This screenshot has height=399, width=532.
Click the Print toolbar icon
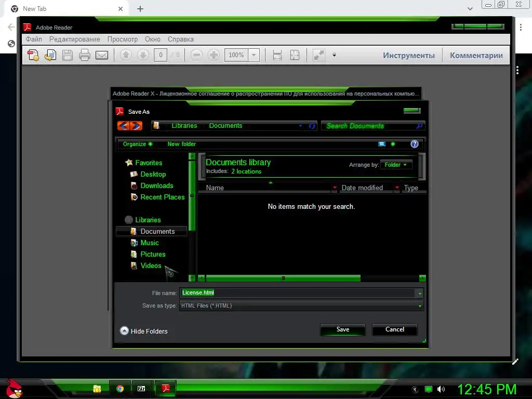pos(85,55)
